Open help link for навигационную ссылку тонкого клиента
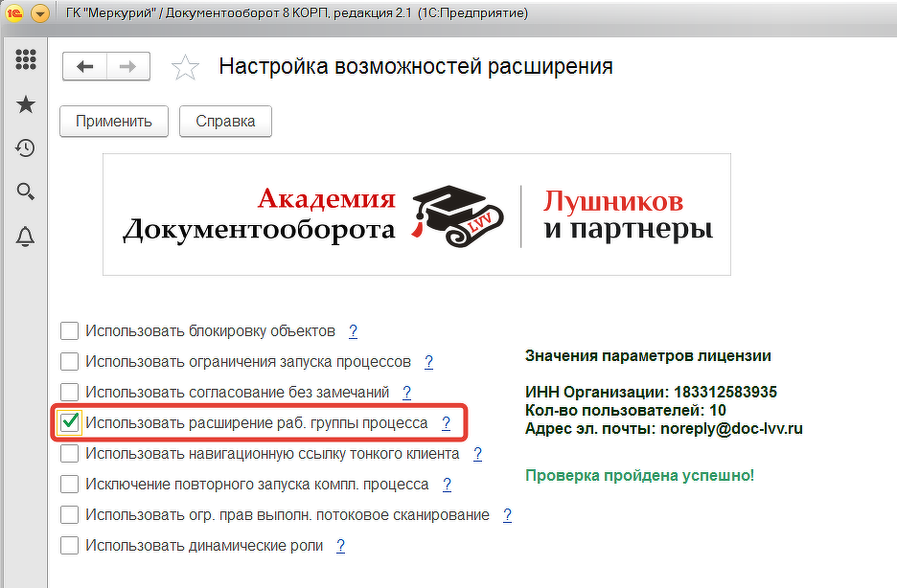Image resolution: width=897 pixels, height=588 pixels. 477,454
